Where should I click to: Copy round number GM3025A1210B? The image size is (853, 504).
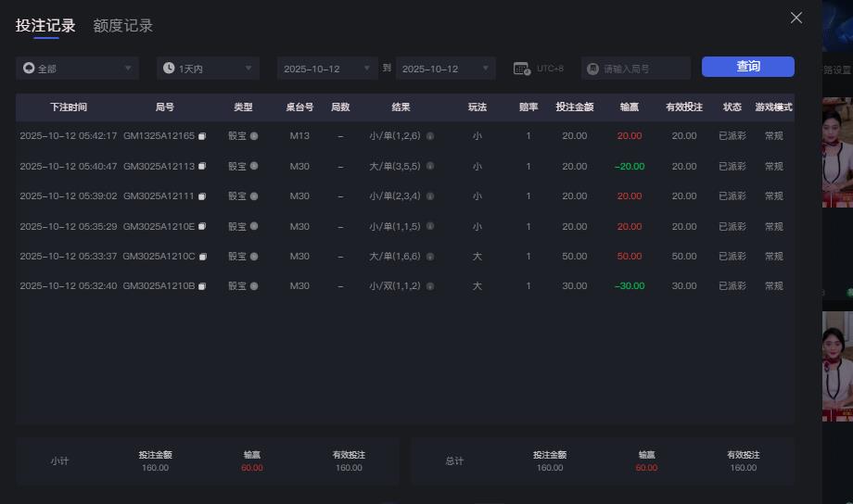(x=202, y=286)
